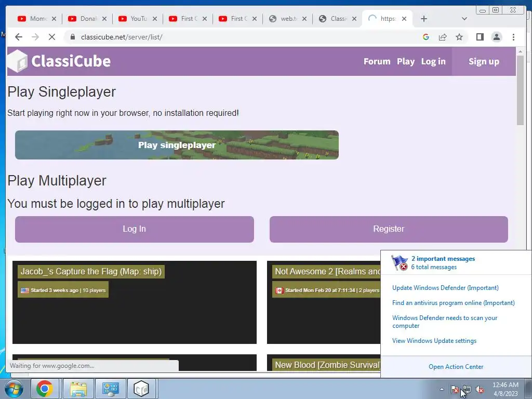The image size is (532, 399).
Task: Click the Google icon in the address bar
Action: (x=426, y=37)
